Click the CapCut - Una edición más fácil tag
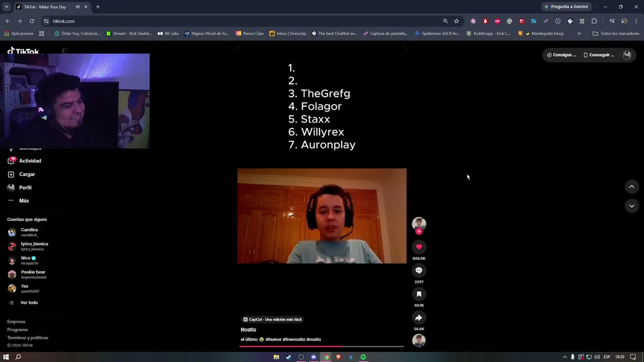 pos(272,319)
